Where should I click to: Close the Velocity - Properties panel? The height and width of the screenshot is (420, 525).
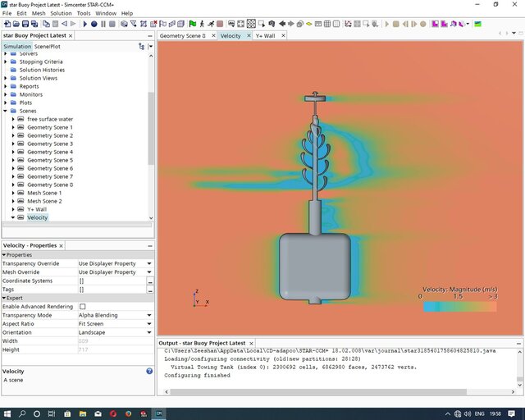[x=61, y=246]
